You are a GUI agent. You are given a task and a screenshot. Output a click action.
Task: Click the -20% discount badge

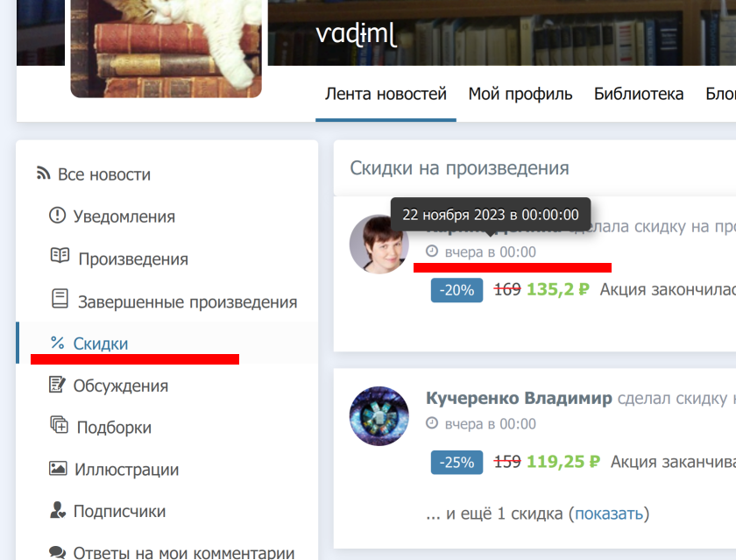[456, 290]
